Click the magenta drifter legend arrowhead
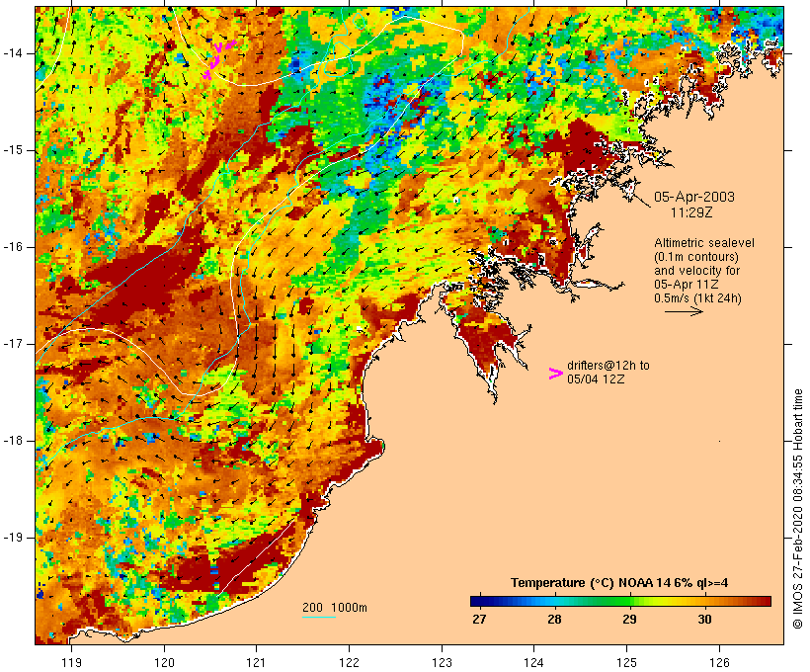 pyautogui.click(x=556, y=374)
